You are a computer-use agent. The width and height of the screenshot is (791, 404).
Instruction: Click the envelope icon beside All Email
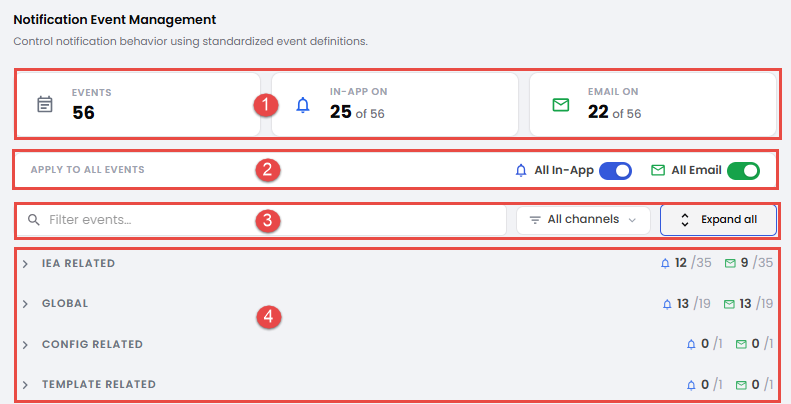(x=658, y=170)
